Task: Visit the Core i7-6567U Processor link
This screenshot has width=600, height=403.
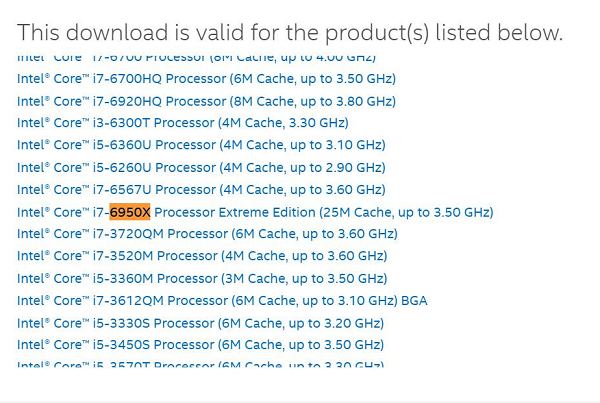Action: point(201,190)
